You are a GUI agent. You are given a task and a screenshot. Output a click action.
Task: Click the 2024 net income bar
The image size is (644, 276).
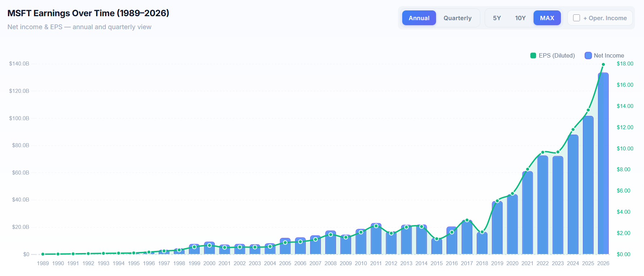point(573,194)
